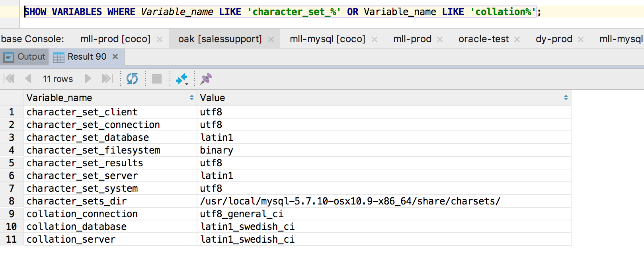This screenshot has width=644, height=257.
Task: Select the Result 90 tab
Action: (86, 57)
